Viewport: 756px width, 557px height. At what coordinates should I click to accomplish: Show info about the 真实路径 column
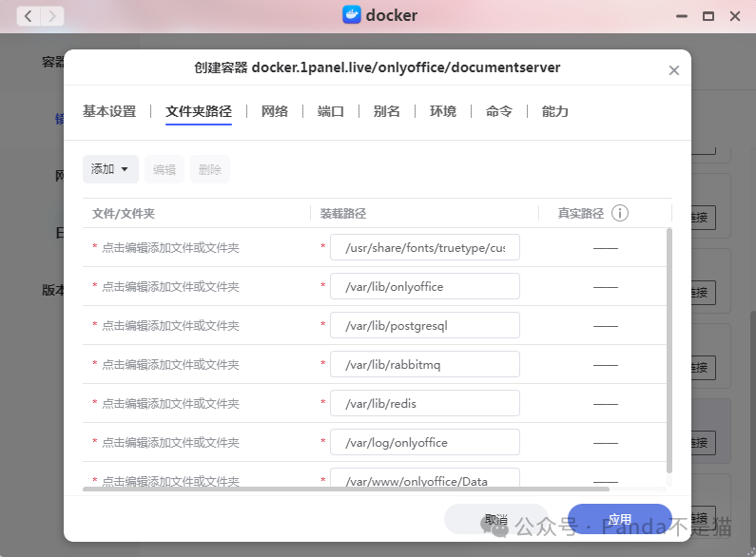click(620, 213)
